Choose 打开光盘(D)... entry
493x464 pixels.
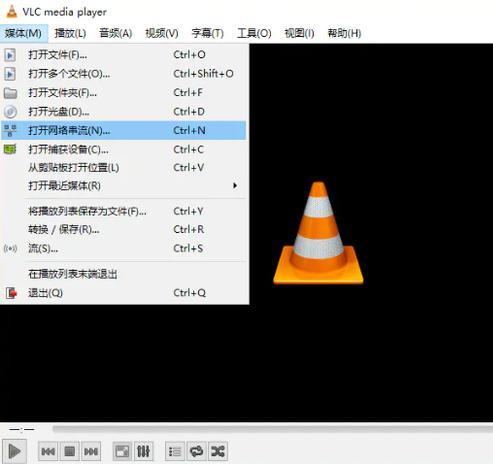click(123, 112)
